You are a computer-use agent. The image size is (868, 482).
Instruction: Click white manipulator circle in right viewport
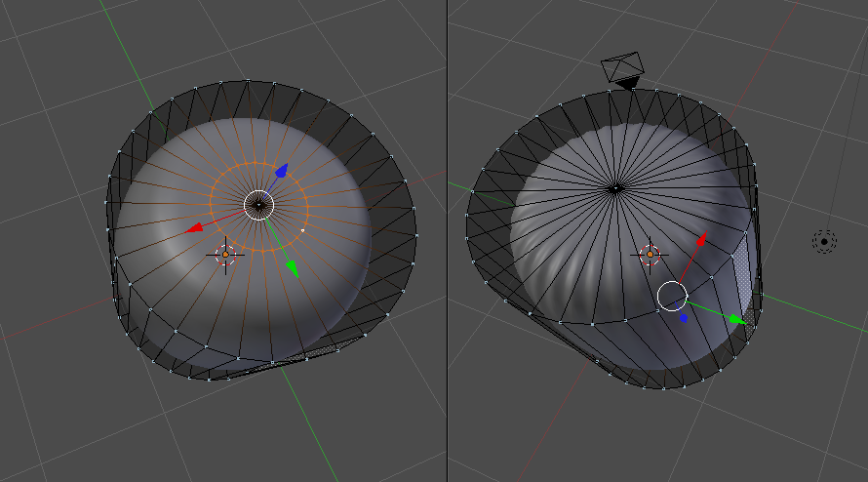pos(672,296)
